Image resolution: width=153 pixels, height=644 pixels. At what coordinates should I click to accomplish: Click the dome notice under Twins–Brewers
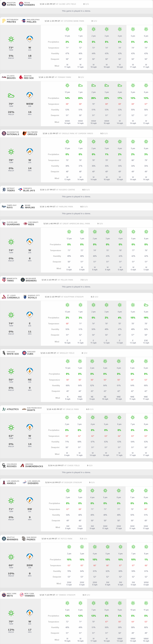pyautogui.click(x=76, y=287)
